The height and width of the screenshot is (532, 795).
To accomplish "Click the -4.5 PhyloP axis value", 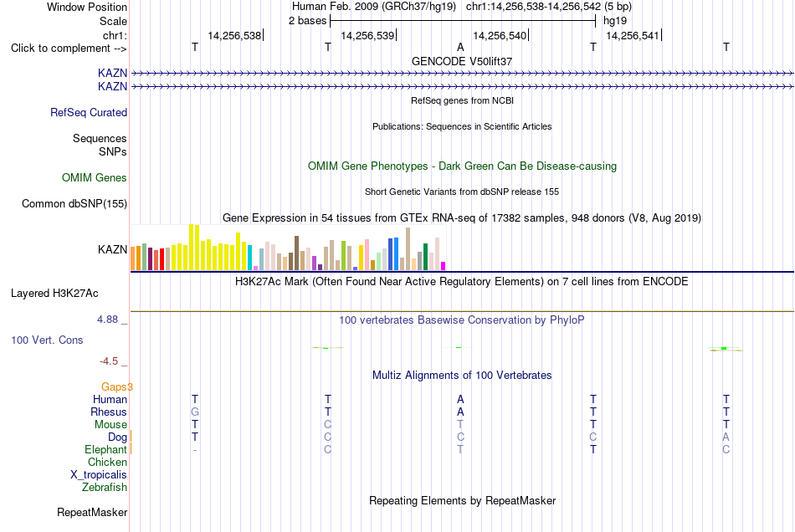I will [109, 361].
